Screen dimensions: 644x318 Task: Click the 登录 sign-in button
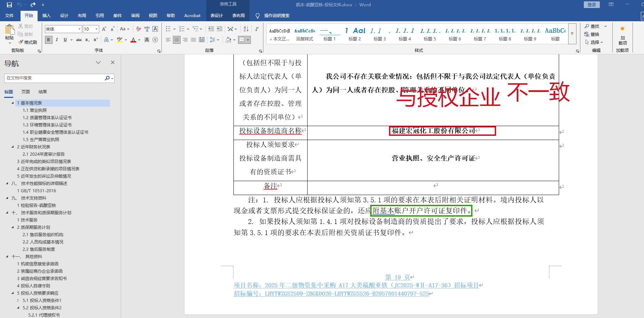pos(591,5)
